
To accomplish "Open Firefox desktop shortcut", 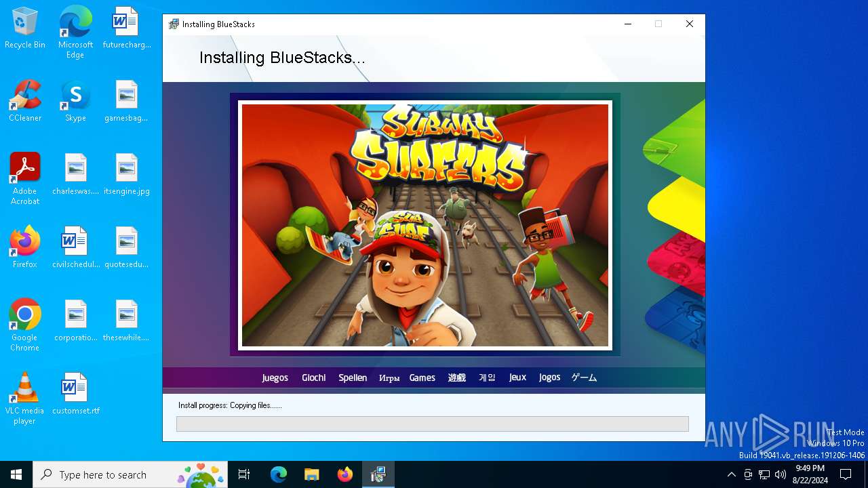I will click(x=25, y=247).
